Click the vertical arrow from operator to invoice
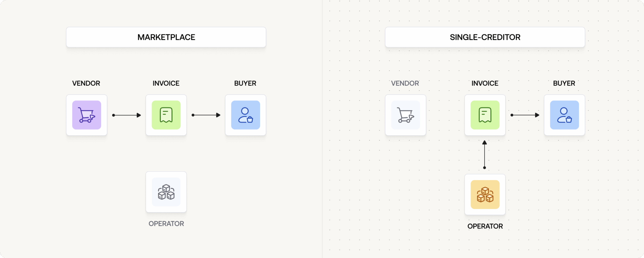 point(485,155)
